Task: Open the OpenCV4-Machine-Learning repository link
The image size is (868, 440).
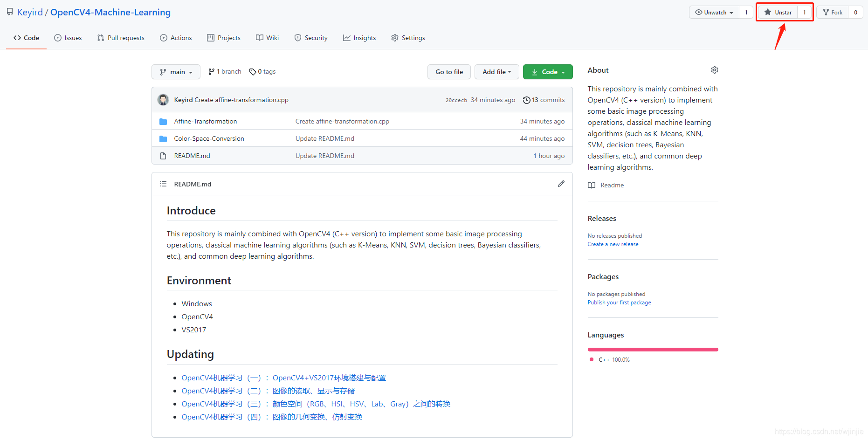Action: (110, 12)
